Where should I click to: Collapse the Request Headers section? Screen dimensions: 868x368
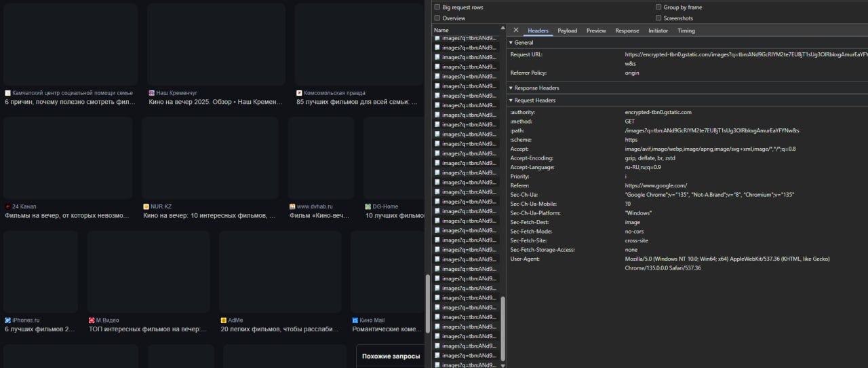pos(511,100)
